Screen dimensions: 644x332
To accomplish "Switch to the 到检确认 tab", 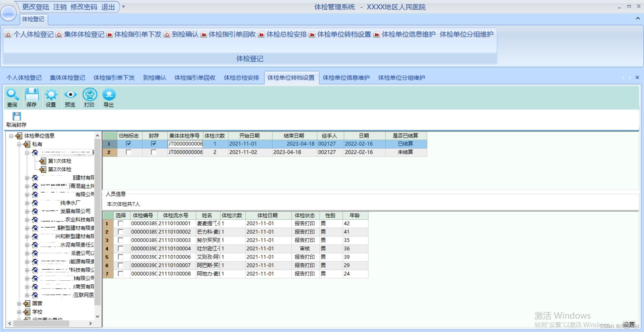I will point(155,78).
